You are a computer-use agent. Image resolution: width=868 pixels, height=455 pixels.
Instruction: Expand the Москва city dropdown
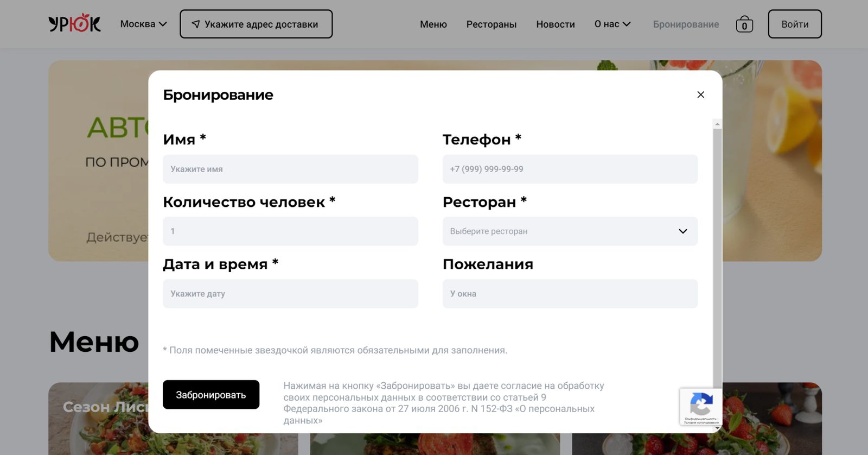(143, 24)
